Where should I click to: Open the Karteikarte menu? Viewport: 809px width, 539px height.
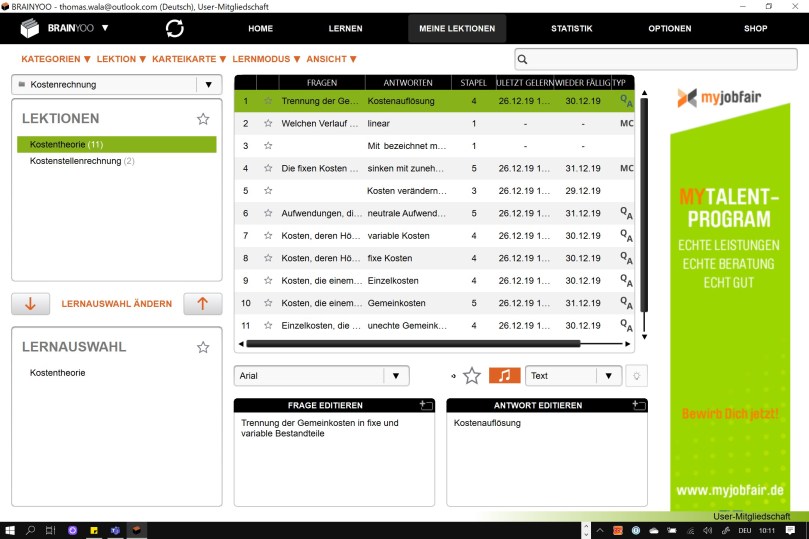(189, 59)
